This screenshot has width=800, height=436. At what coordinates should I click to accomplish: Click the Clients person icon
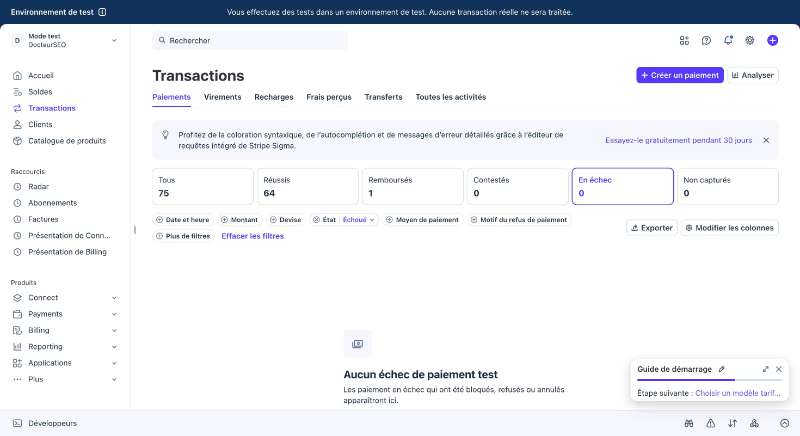click(x=17, y=124)
